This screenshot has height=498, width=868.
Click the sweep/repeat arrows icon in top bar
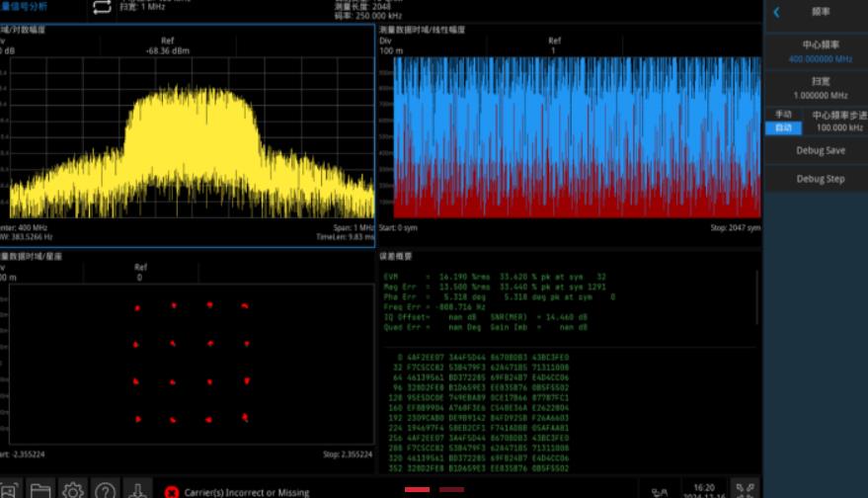coord(102,8)
